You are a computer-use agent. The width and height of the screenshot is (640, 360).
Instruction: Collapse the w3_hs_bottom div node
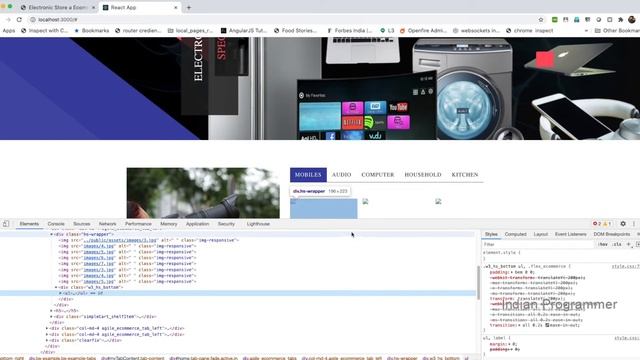point(56,287)
